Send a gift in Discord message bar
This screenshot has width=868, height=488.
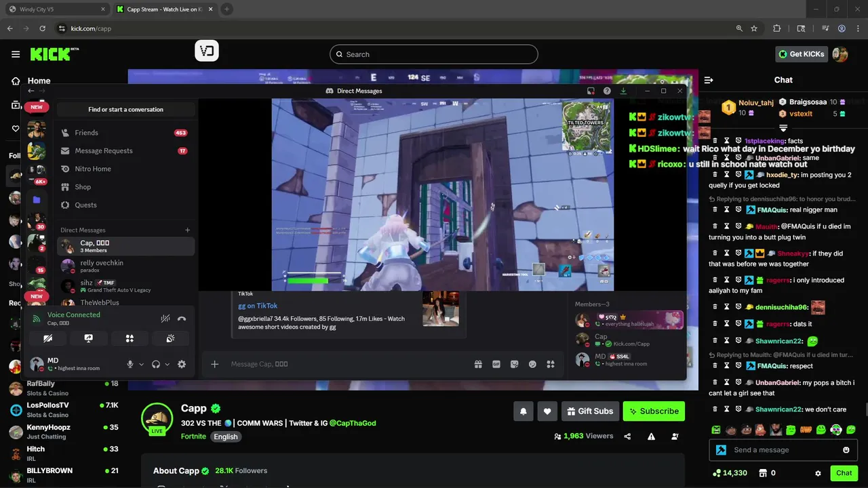tap(478, 364)
